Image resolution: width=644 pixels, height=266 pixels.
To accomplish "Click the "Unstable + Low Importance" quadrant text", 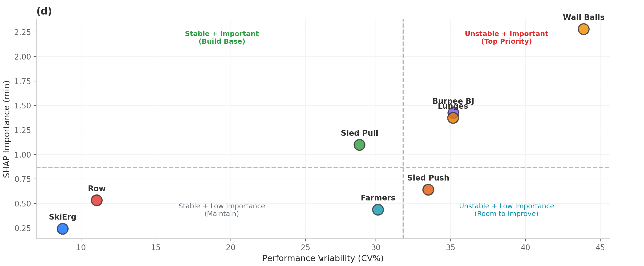I will tap(506, 210).
